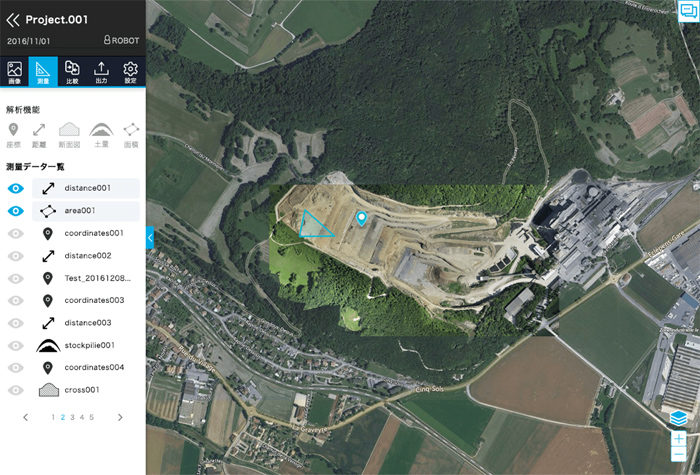Go to previous page of measurement list
The image size is (700, 475).
pyautogui.click(x=26, y=417)
